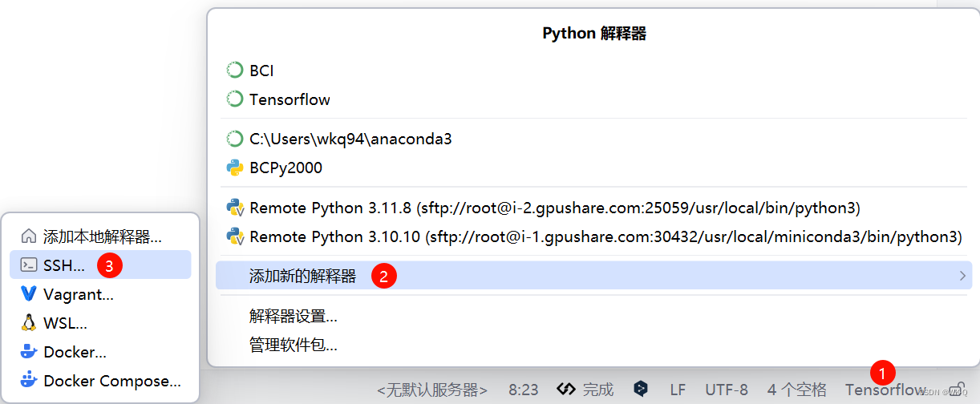Click the 8:23 cursor position indicator
Screen dimensions: 980x404
(523, 390)
